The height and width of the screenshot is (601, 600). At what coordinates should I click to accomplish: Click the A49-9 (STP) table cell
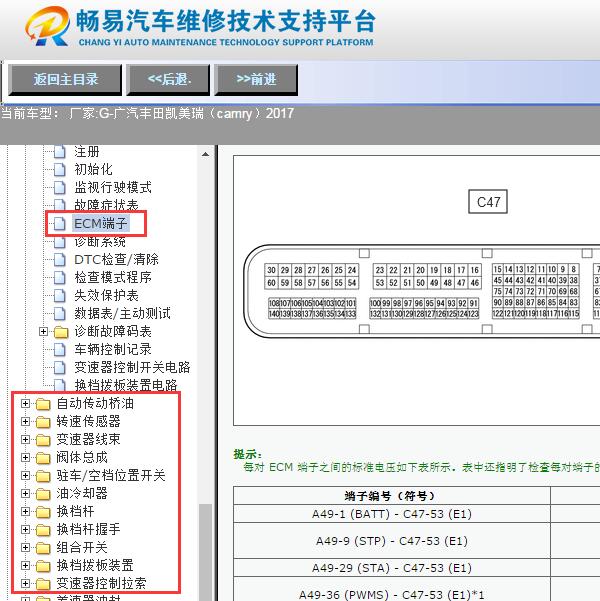click(391, 541)
